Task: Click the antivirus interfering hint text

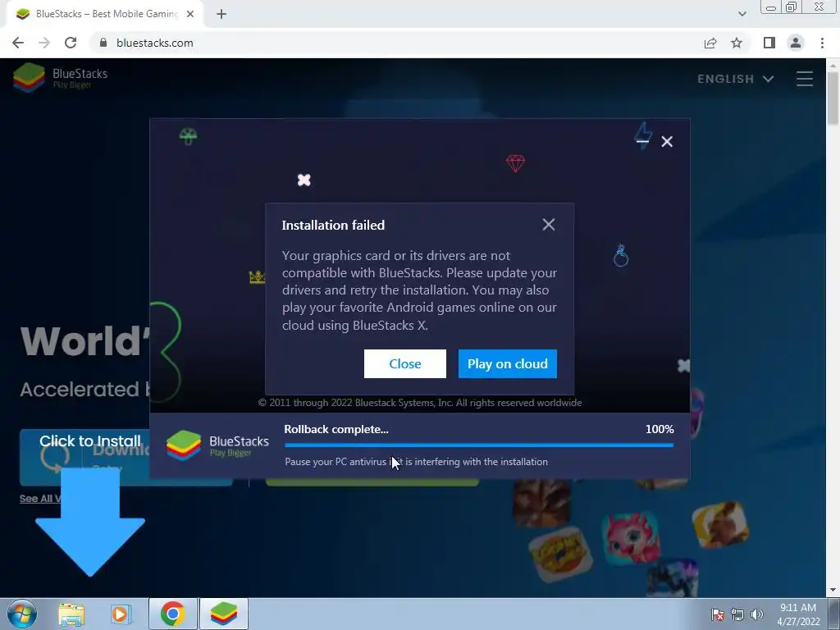Action: 416,462
